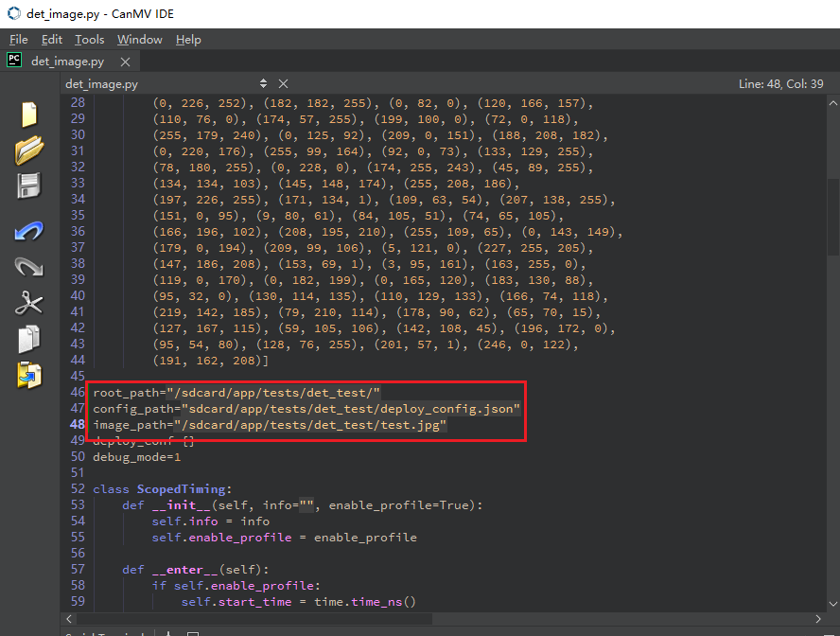Open the Edit menu
Image resolution: width=840 pixels, height=636 pixels.
52,40
